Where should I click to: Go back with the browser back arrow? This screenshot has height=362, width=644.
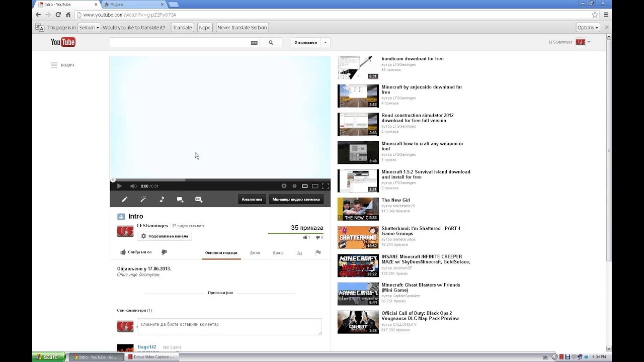pyautogui.click(x=38, y=15)
